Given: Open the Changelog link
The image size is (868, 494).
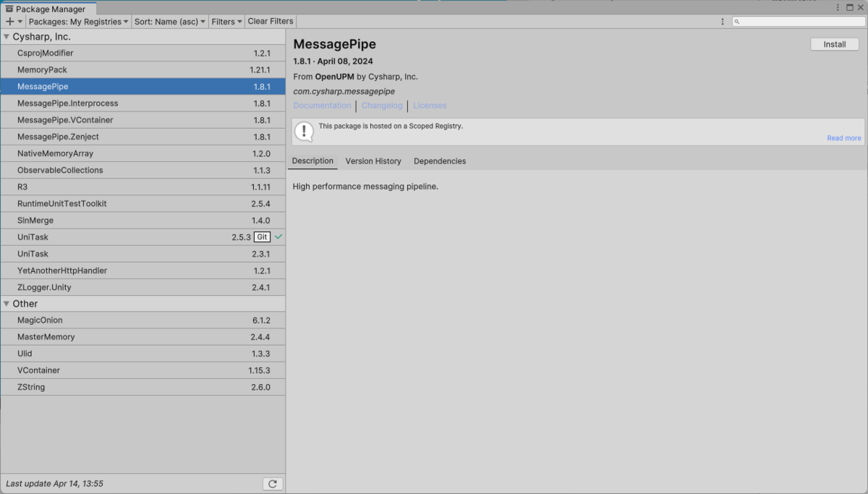Looking at the screenshot, I should (x=382, y=106).
